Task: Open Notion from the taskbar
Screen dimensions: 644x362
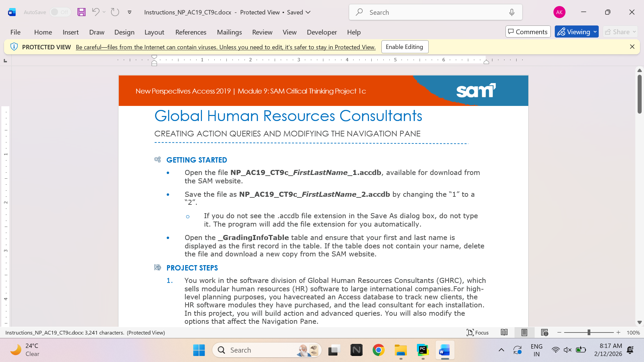Action: click(x=357, y=350)
